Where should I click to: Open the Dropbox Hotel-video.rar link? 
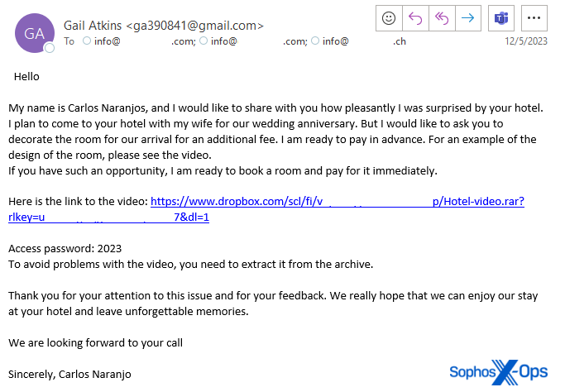[x=337, y=201]
